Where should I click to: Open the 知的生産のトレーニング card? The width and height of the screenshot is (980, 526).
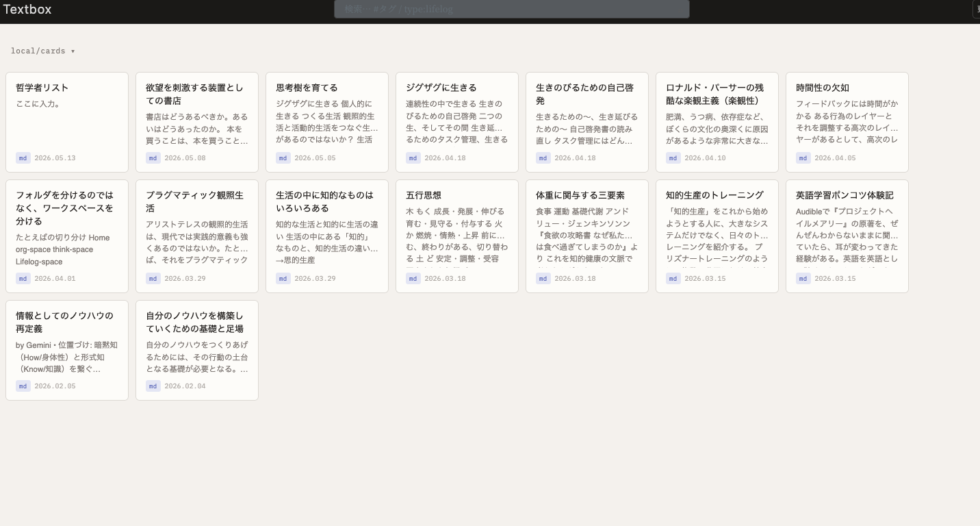pyautogui.click(x=717, y=236)
